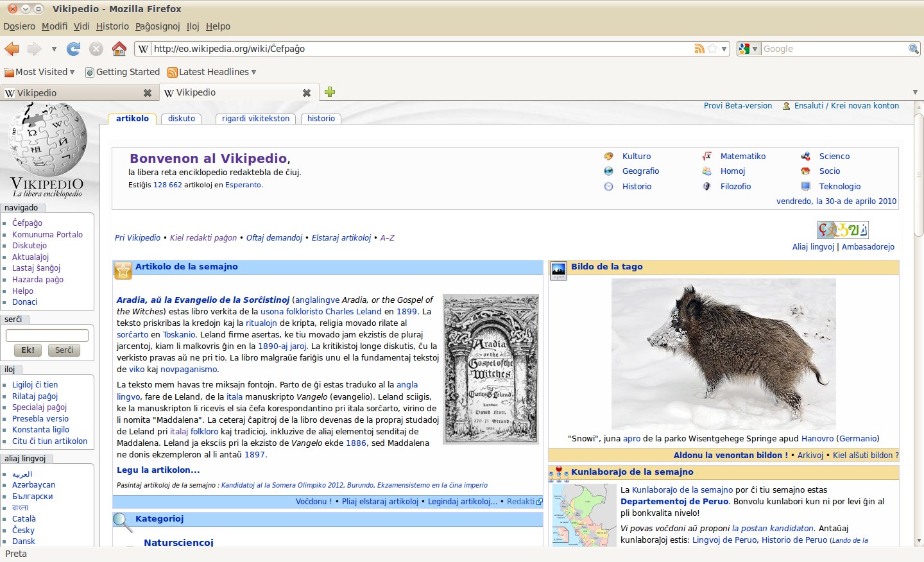Click the Scienco icon

805,156
